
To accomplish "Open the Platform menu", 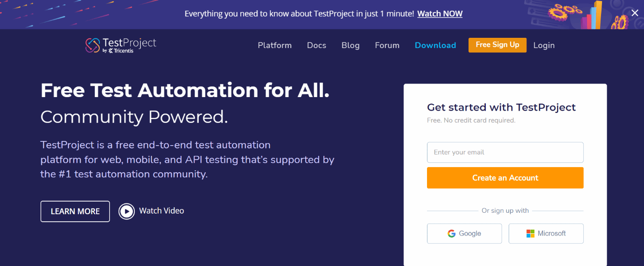I will [x=274, y=45].
